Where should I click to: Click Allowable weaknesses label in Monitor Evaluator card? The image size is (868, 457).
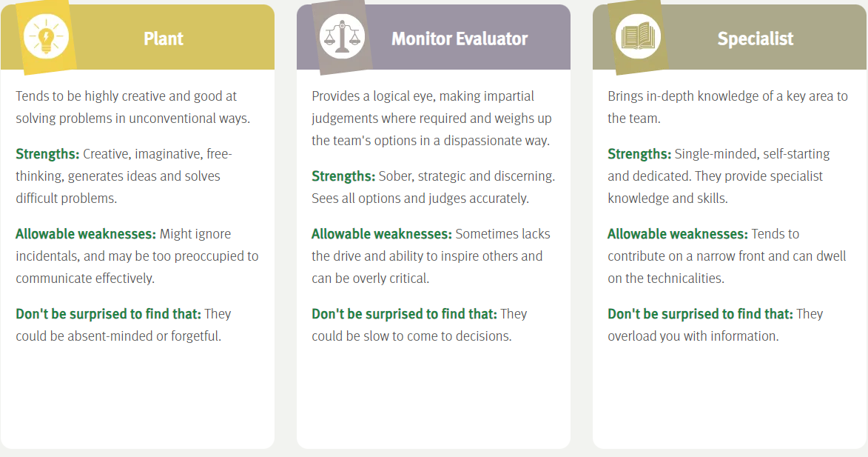pos(382,234)
